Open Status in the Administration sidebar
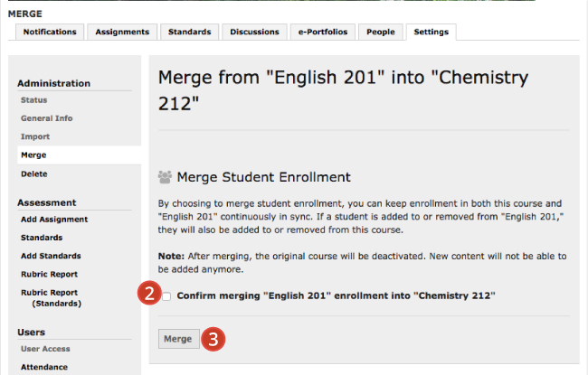Image resolution: width=588 pixels, height=375 pixels. tap(34, 100)
